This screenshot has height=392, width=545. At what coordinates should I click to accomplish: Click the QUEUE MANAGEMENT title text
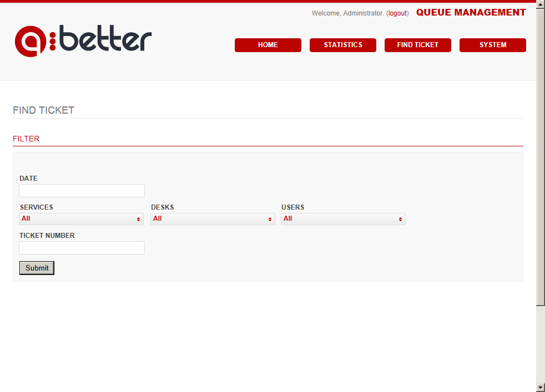[x=471, y=12]
